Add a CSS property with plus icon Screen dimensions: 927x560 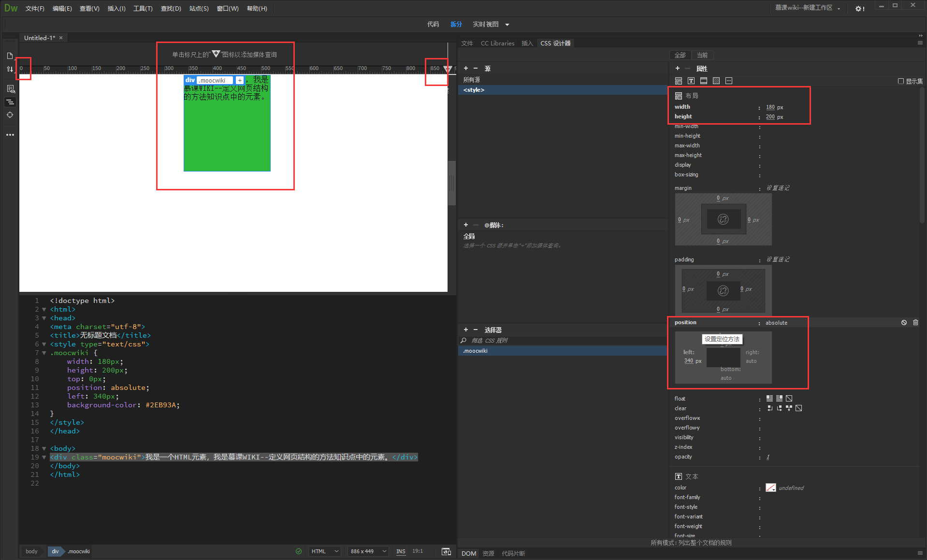tap(677, 69)
